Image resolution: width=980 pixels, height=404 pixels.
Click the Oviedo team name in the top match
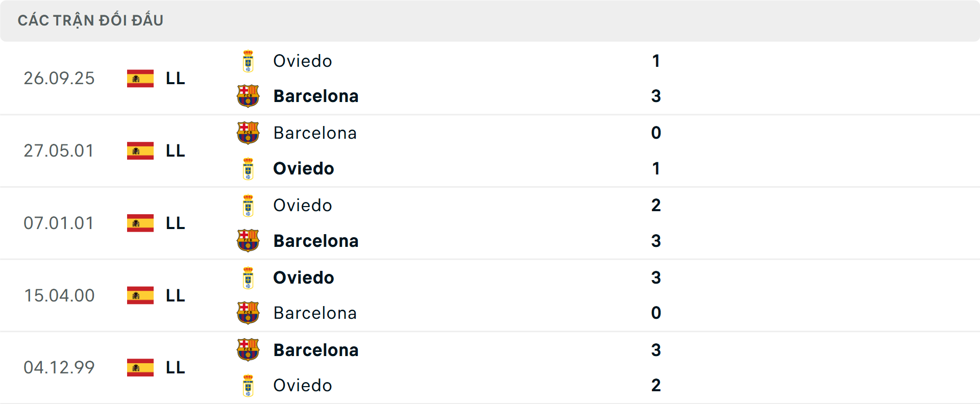pyautogui.click(x=302, y=61)
